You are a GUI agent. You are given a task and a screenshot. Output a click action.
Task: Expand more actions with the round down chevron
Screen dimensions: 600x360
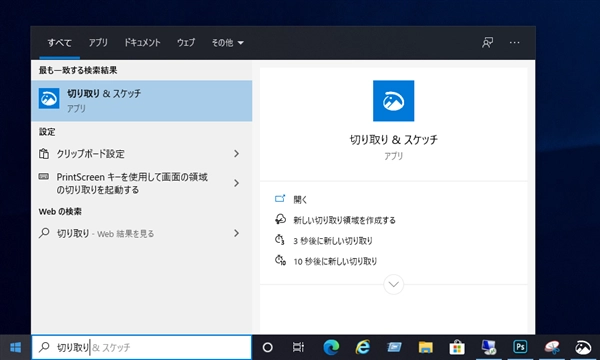393,284
